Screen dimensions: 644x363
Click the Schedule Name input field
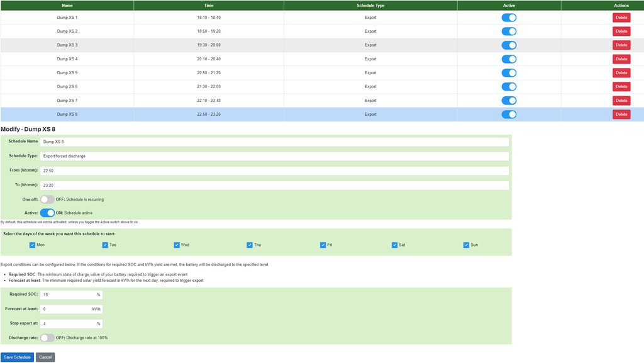coord(274,142)
